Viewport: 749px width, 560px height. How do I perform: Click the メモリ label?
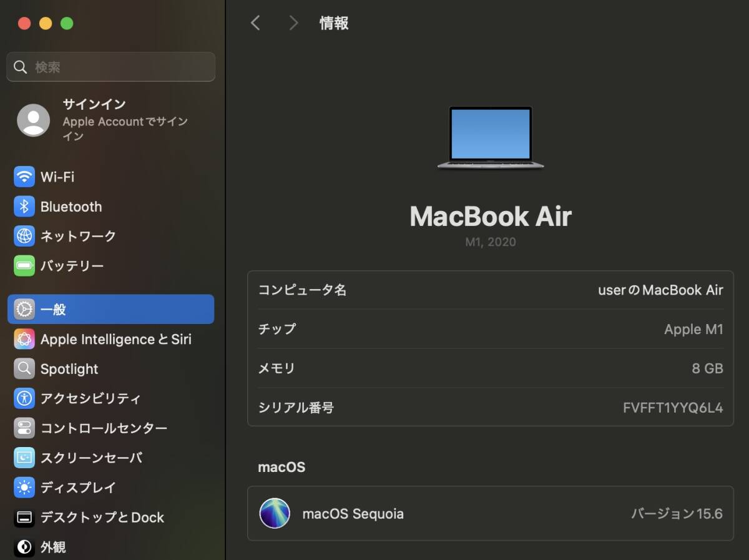pyautogui.click(x=277, y=368)
